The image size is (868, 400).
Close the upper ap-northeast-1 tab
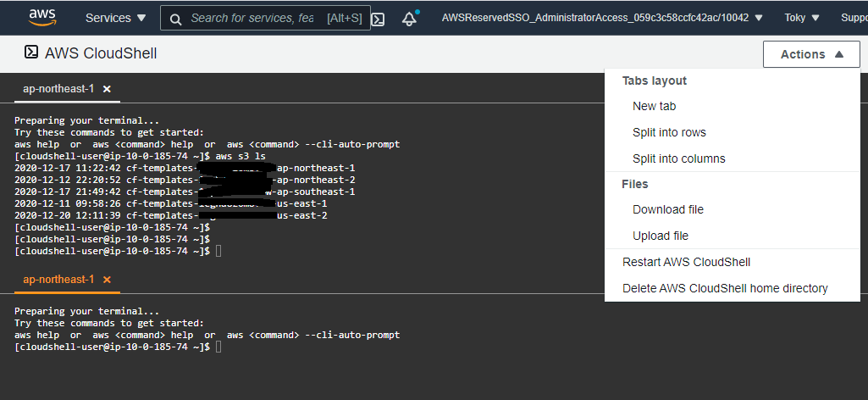(107, 89)
